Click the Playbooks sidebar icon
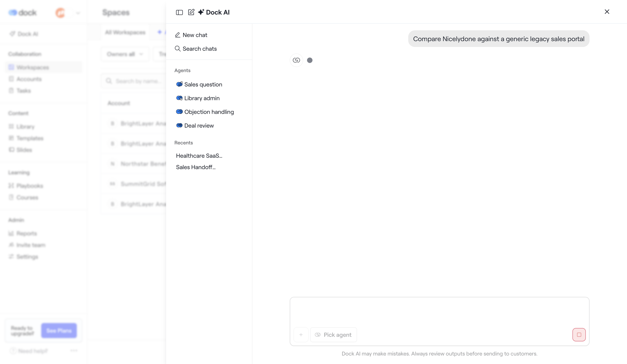The width and height of the screenshot is (627, 364). [11, 186]
